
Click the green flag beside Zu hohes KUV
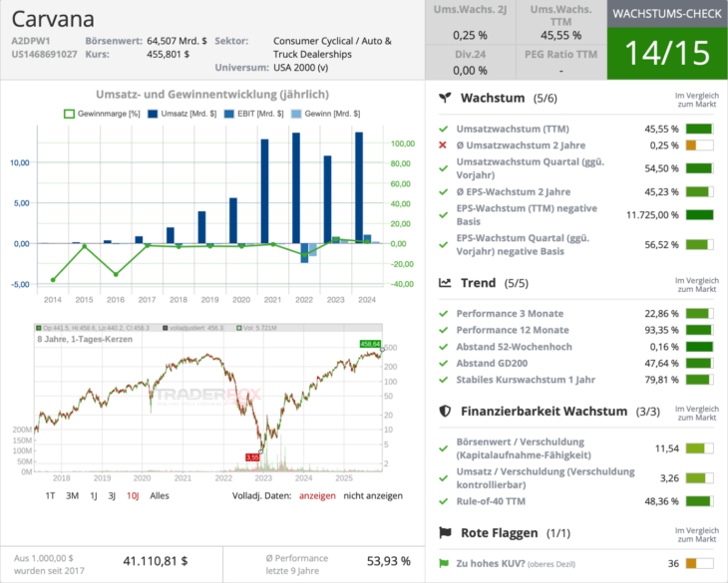click(443, 563)
